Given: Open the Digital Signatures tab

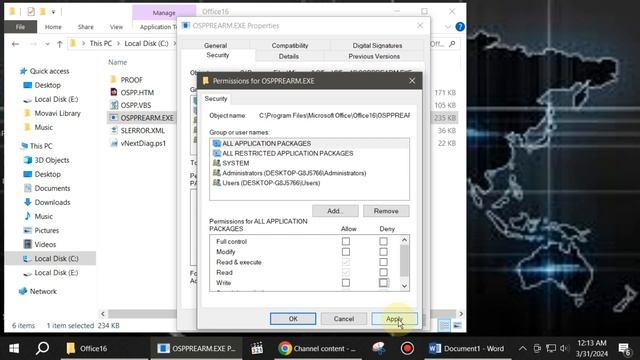Looking at the screenshot, I should (377, 45).
